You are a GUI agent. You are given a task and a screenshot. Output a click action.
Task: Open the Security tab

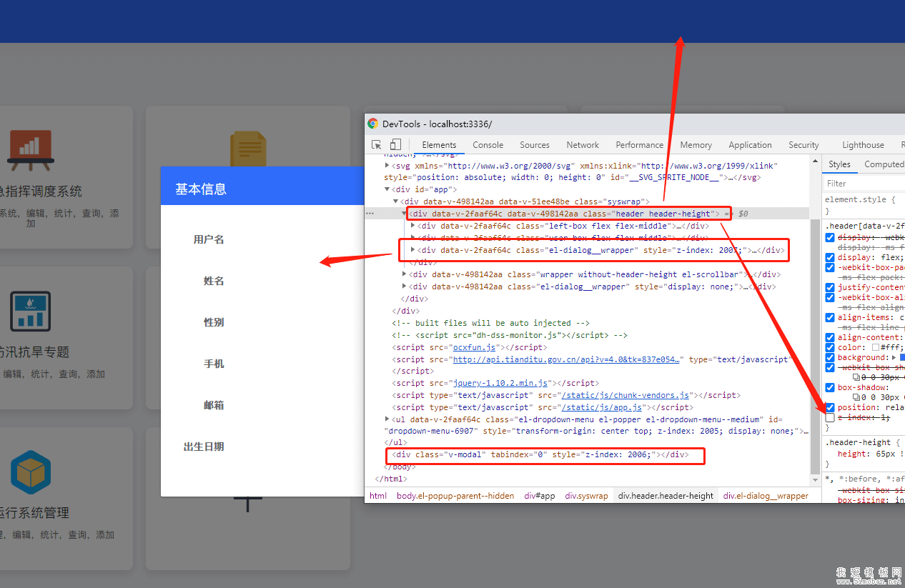[x=803, y=145]
